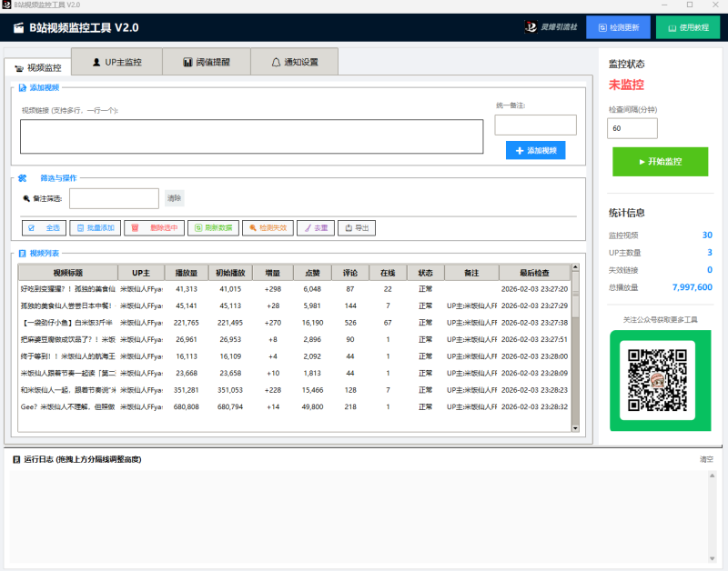Click the 全选 select-all button
Image resolution: width=728 pixels, height=571 pixels.
coord(45,228)
